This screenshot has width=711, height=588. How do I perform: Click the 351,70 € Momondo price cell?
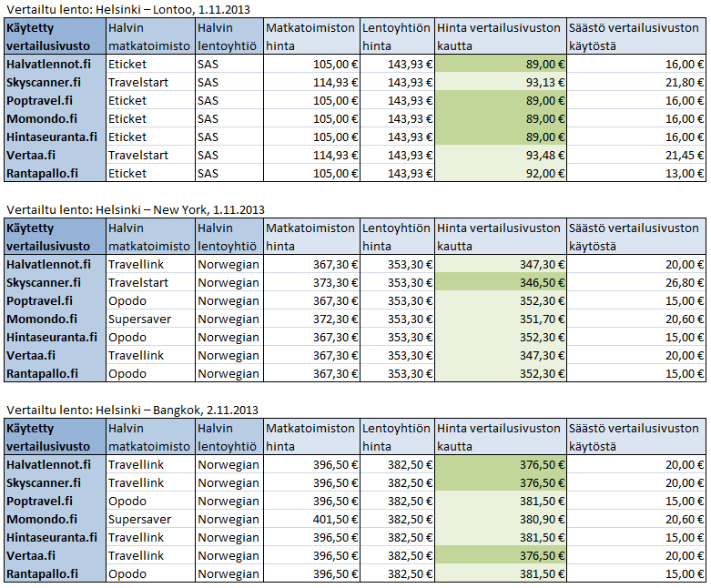point(500,319)
